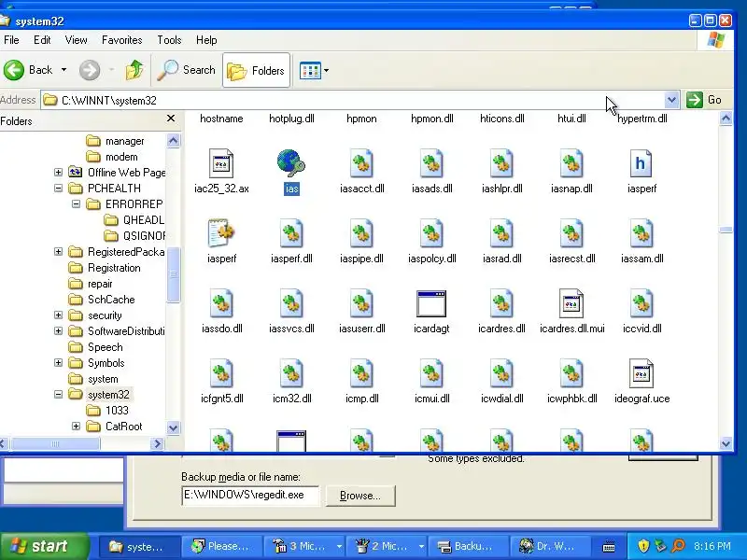Screen dimensions: 747x560
Task: Select the icwphbk.dll file icon
Action: tap(571, 372)
